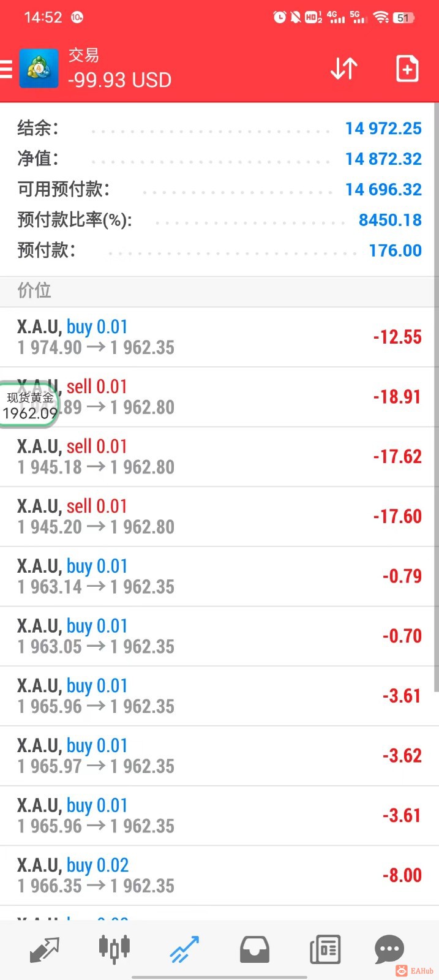Switch to the candlestick chart tab

(114, 948)
